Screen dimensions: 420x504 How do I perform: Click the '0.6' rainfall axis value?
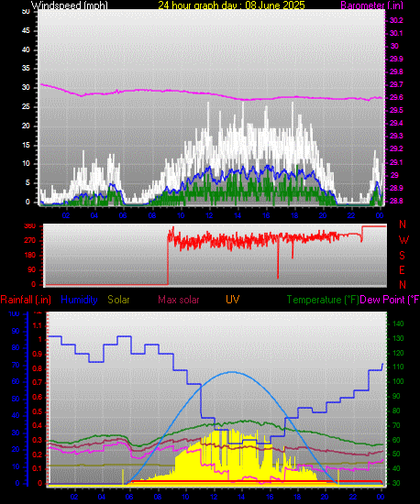38,398
